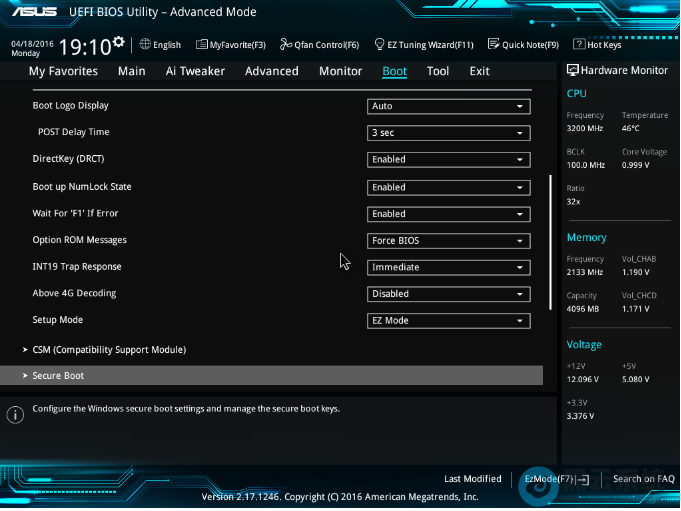This screenshot has width=681, height=511.
Task: Go to the Monitor tab
Action: coord(340,72)
